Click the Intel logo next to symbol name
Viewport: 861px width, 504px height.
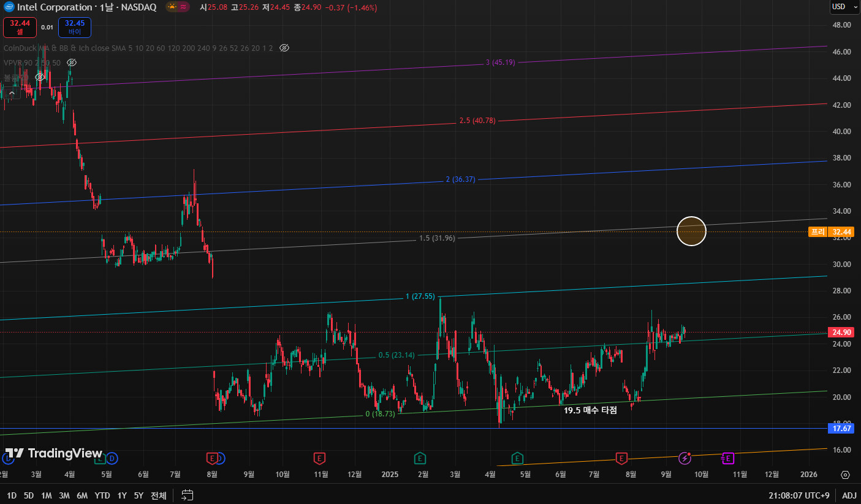(x=9, y=7)
